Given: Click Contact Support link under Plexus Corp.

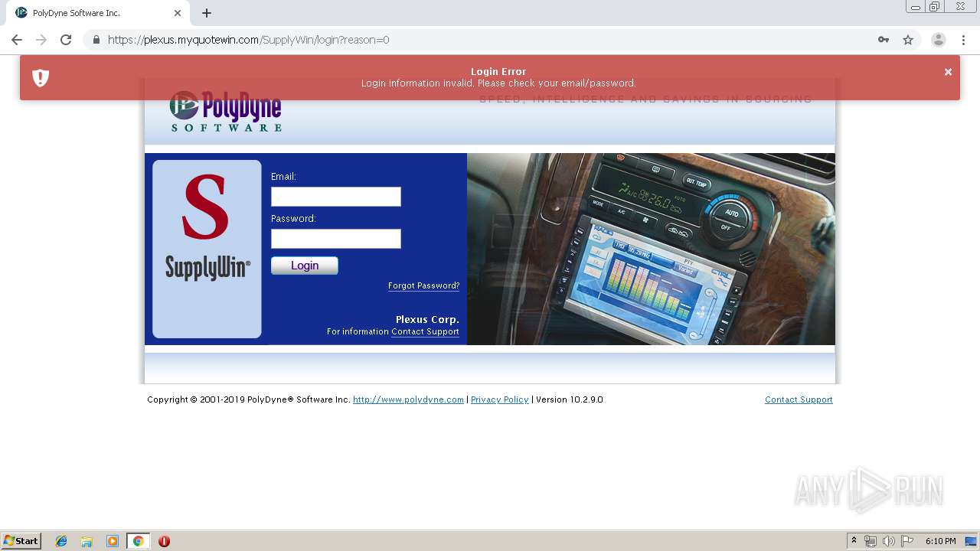Looking at the screenshot, I should tap(425, 331).
